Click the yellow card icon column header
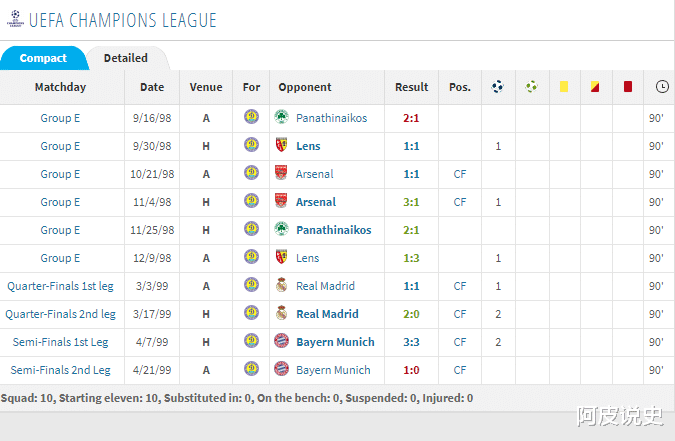Screen dimensions: 675x441 pyautogui.click(x=564, y=87)
